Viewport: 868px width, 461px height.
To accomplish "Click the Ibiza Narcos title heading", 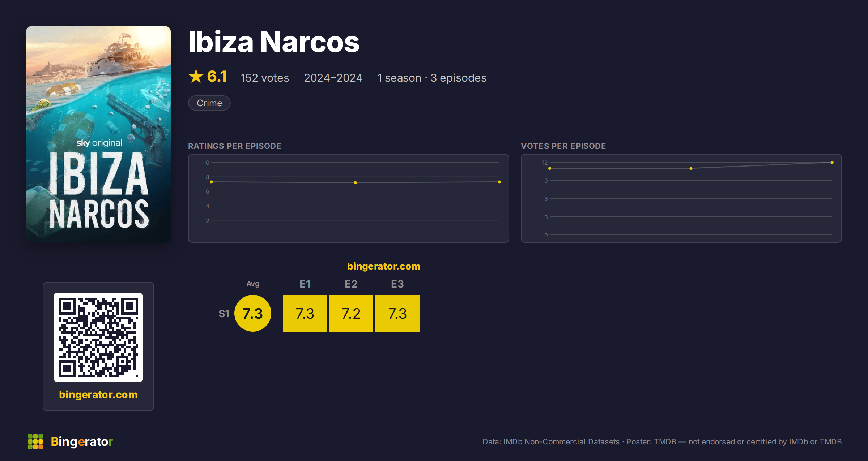I will point(274,42).
